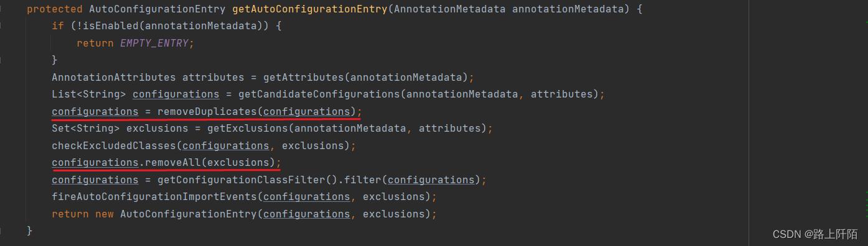The height and width of the screenshot is (246, 868).
Task: Click the AnnotationAttributes type name
Action: (x=113, y=78)
